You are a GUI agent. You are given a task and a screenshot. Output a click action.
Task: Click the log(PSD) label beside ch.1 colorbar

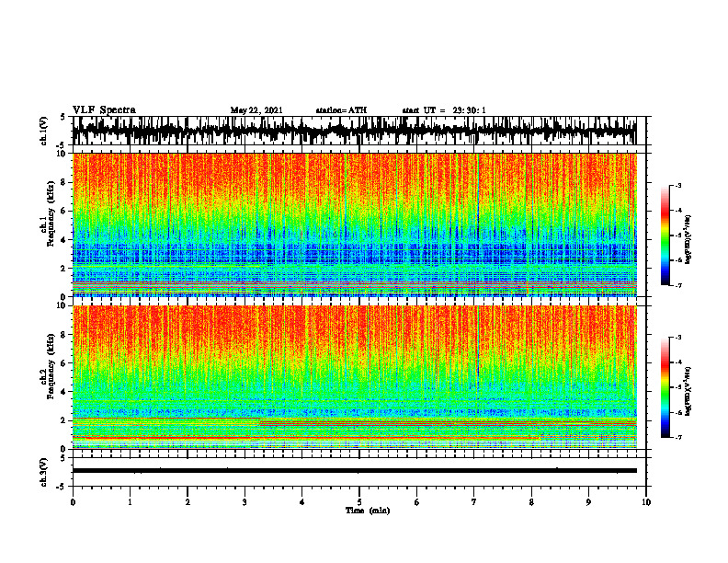pyautogui.click(x=688, y=240)
